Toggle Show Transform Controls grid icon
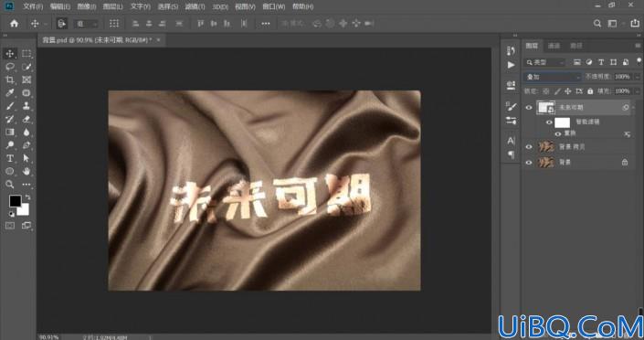Viewport: 644px width, 340px height. 114,24
